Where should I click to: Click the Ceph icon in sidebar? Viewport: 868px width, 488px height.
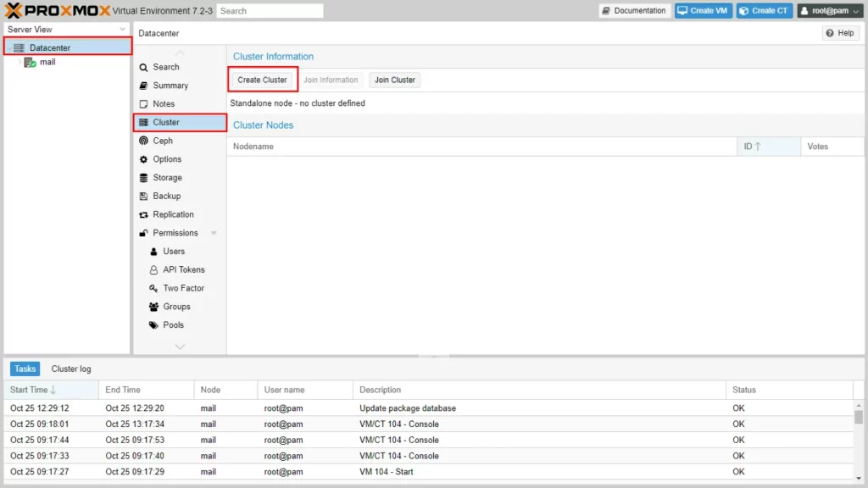144,141
